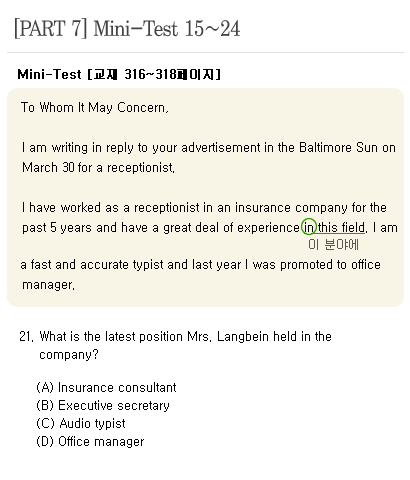Click the word "manager" ending the passage
Screen dimensions: 410x480
[48, 285]
